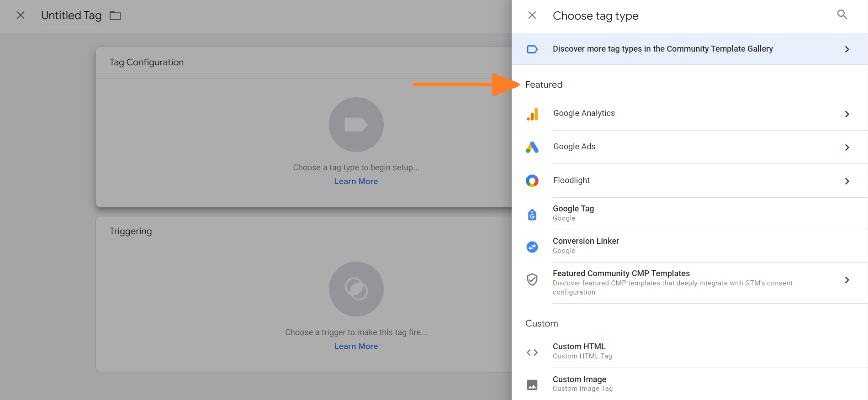Expand the Community Template Gallery chevron

pos(847,49)
